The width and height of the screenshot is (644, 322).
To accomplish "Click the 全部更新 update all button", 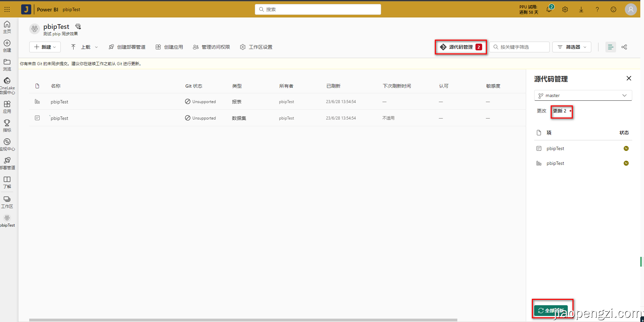I will point(551,311).
